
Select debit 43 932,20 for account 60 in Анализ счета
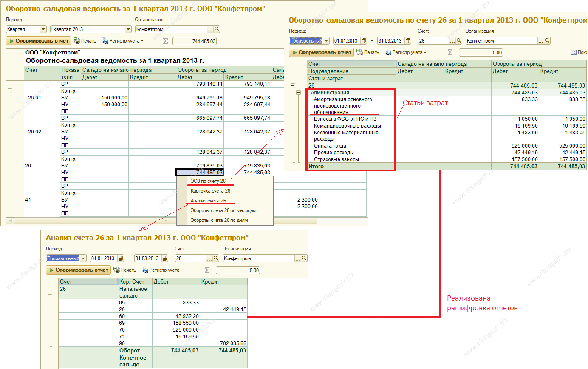pos(176,316)
